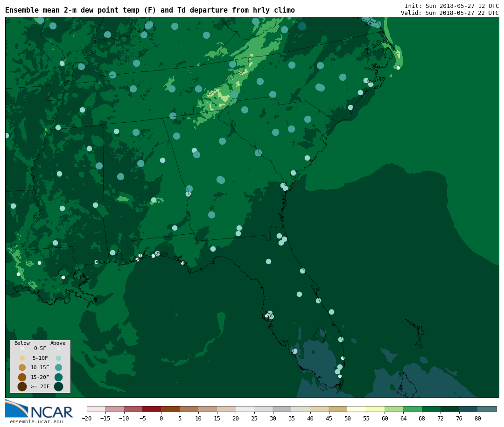Pick the 72 to 76 dark green swatch

tap(450, 409)
